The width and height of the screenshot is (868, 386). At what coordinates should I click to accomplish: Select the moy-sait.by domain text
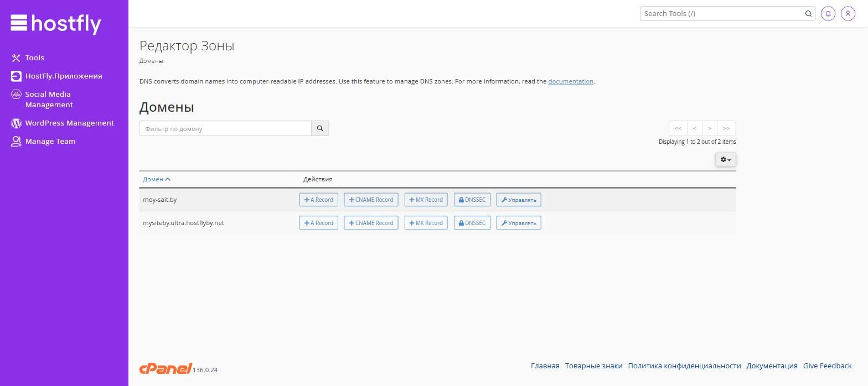(x=160, y=200)
